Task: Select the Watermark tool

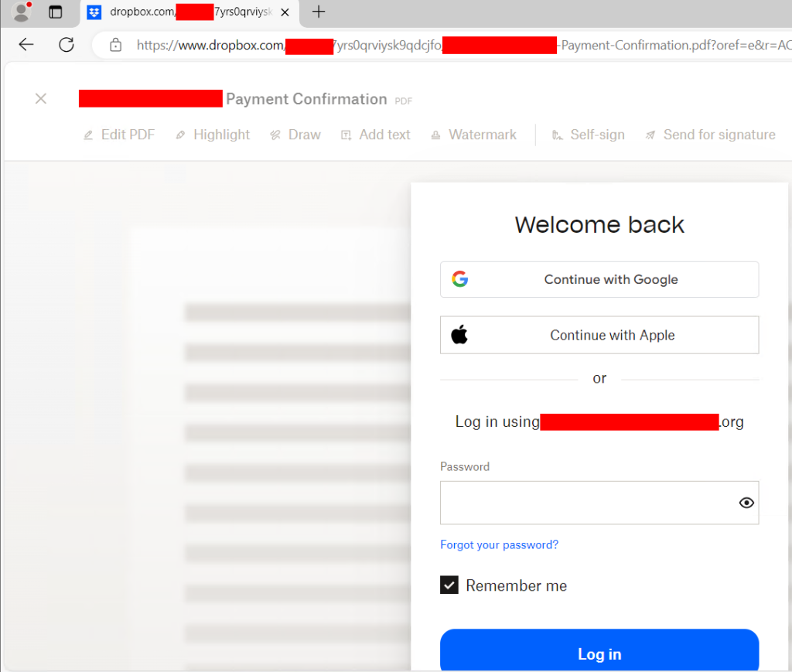Action: (x=473, y=135)
